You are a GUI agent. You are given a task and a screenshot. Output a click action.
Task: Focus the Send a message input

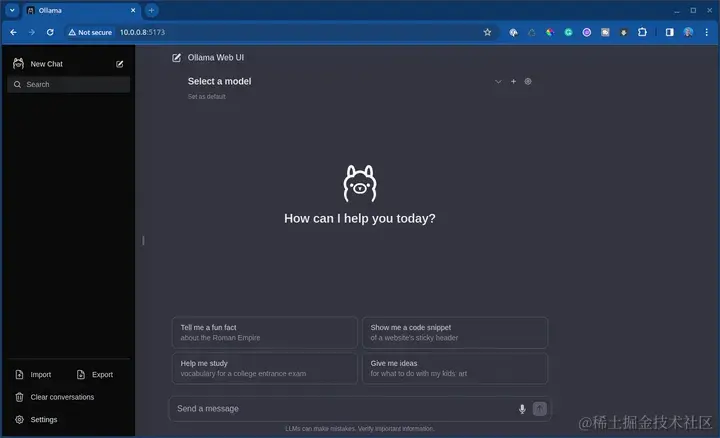(344, 409)
